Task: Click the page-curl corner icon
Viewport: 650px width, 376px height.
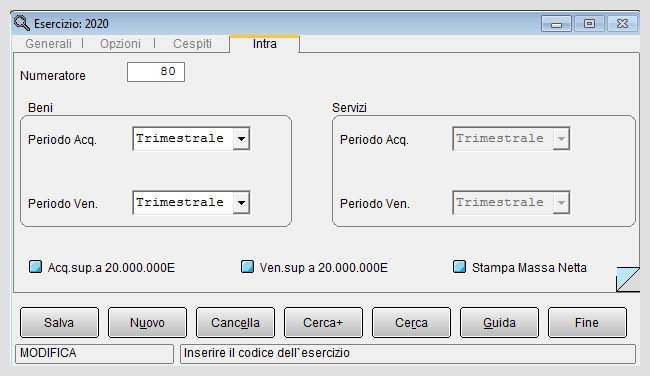Action: (x=628, y=279)
